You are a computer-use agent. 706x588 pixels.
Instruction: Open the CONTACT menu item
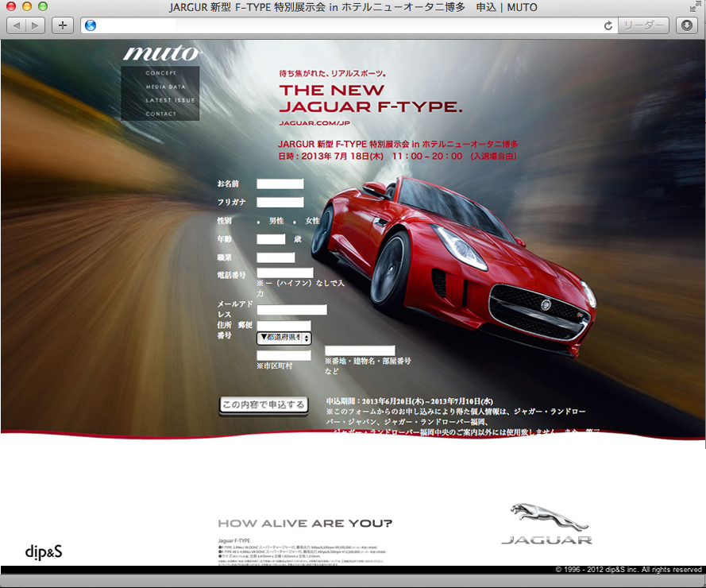pos(160,114)
